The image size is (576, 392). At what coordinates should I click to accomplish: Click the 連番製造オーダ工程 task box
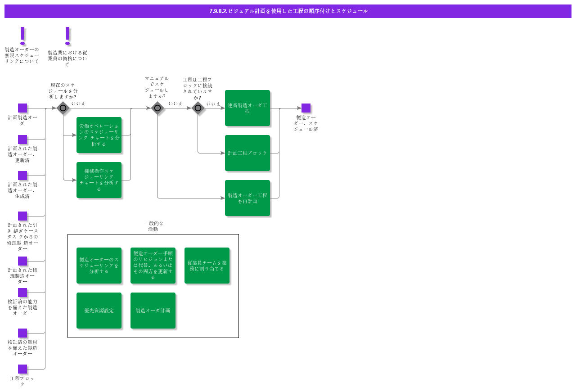[247, 108]
